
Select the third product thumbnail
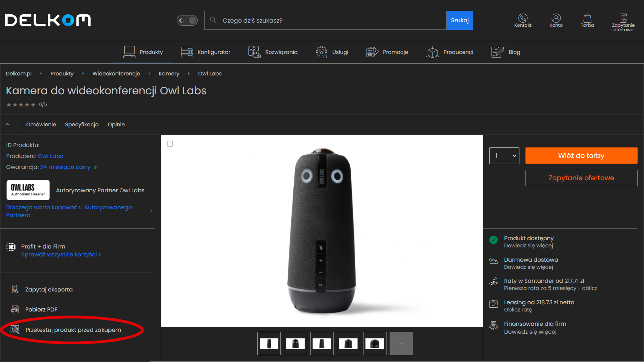[x=322, y=344]
